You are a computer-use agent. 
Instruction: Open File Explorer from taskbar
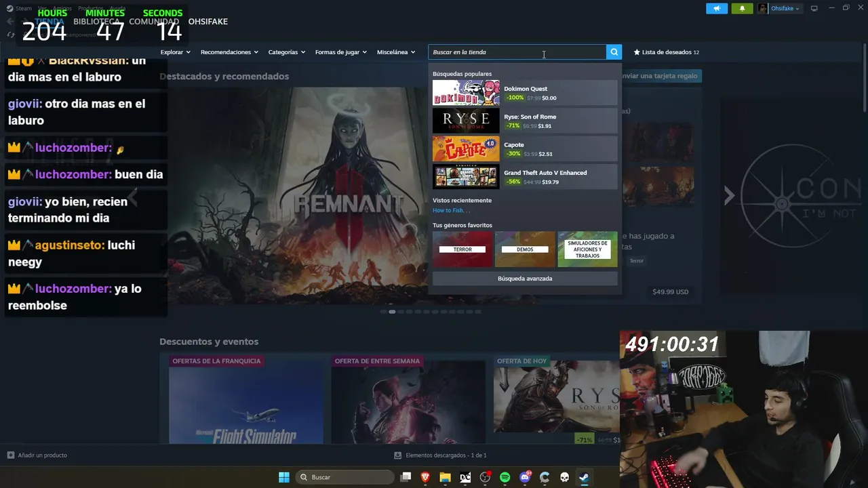tap(445, 477)
